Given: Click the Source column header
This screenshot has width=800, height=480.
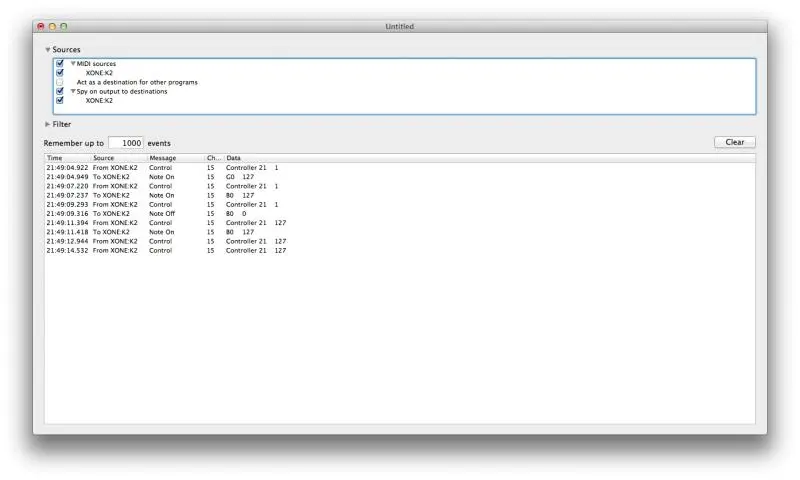Looking at the screenshot, I should pyautogui.click(x=118, y=158).
